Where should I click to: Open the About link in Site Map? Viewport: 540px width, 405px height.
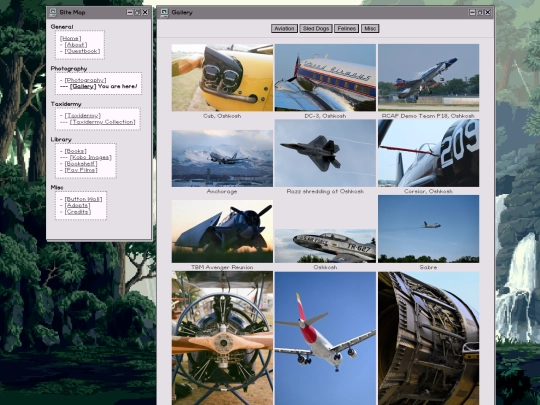(76, 45)
